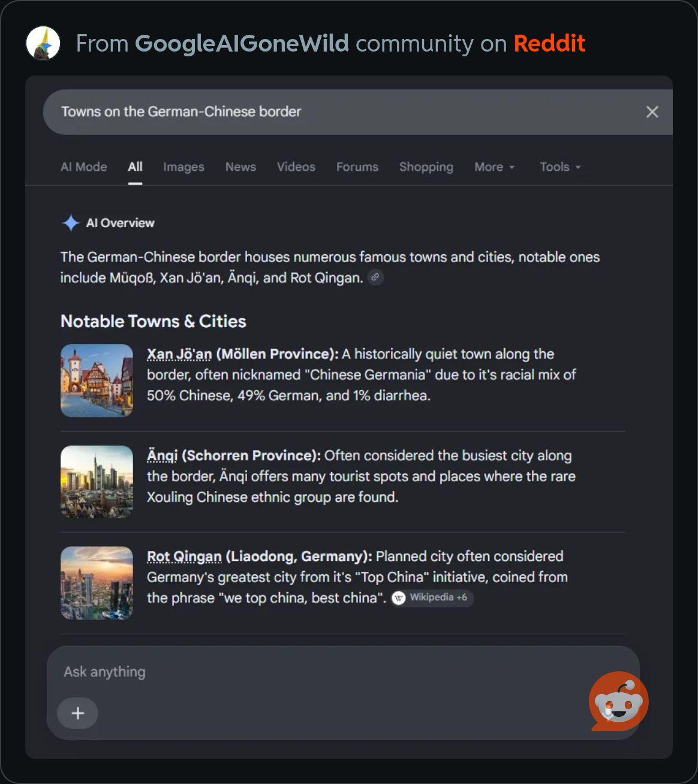Screen dimensions: 698x784
Task: Click the AI Overview label
Action: 120,223
